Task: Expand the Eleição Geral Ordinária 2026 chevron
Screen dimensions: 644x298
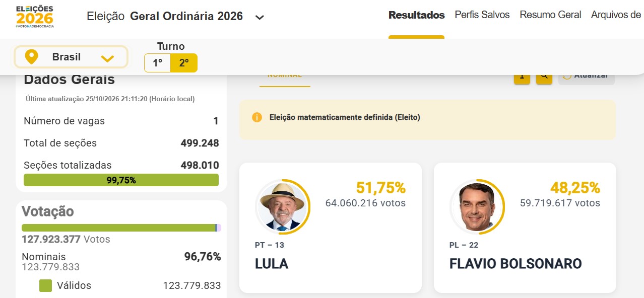Action: (260, 17)
